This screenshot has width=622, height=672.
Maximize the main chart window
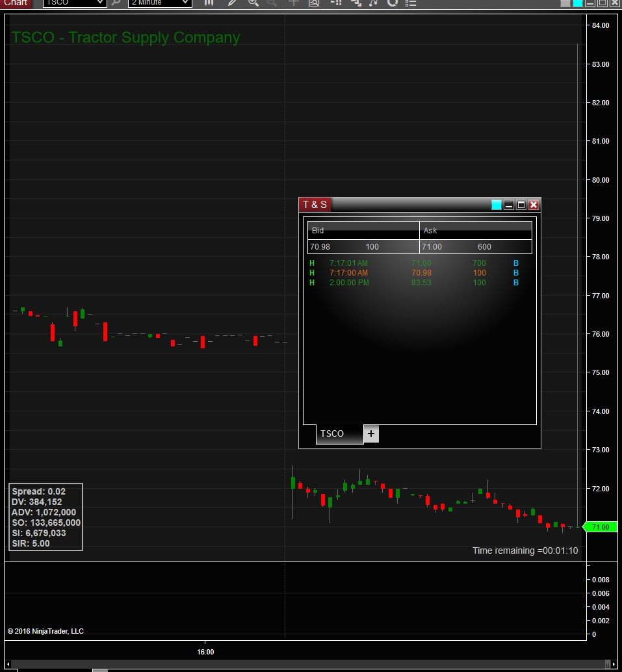click(x=603, y=3)
